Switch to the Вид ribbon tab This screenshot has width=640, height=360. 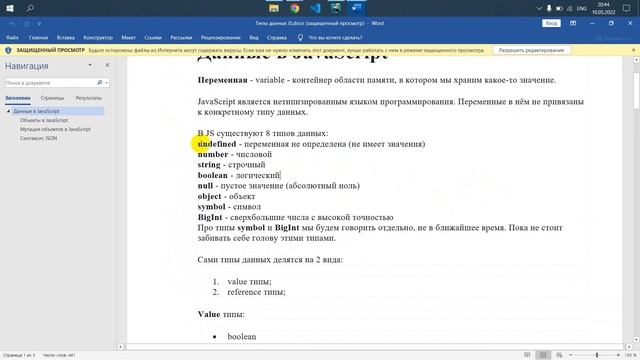point(254,38)
